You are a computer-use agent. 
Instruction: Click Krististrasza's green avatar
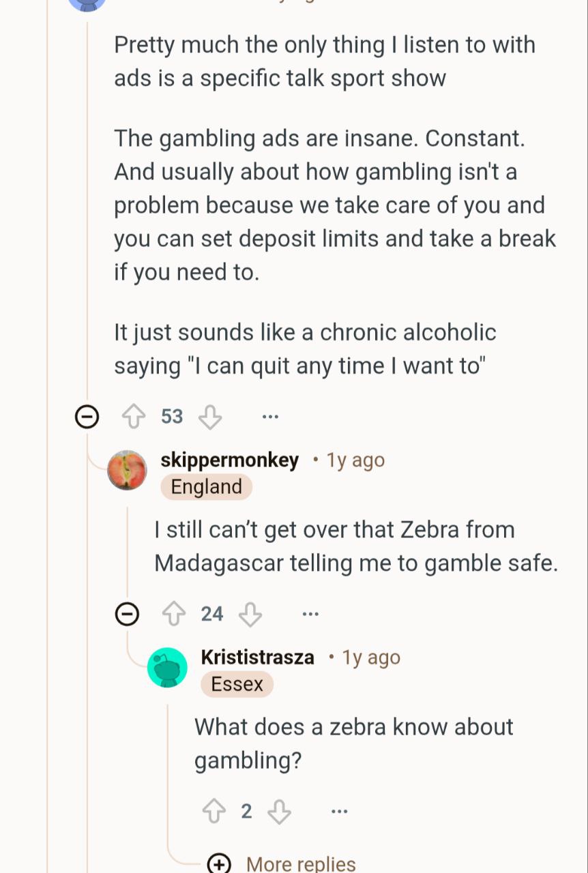(x=167, y=667)
